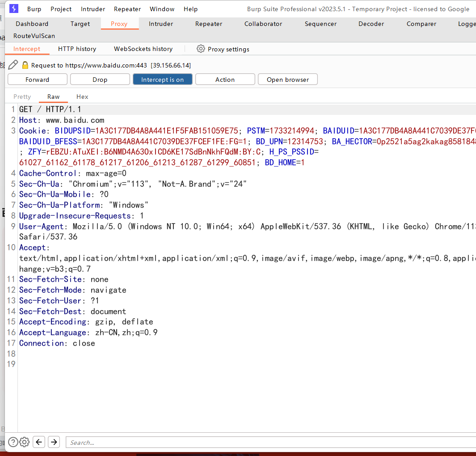Click the BD_HOME=1 cookie value

pyautogui.click(x=284, y=162)
